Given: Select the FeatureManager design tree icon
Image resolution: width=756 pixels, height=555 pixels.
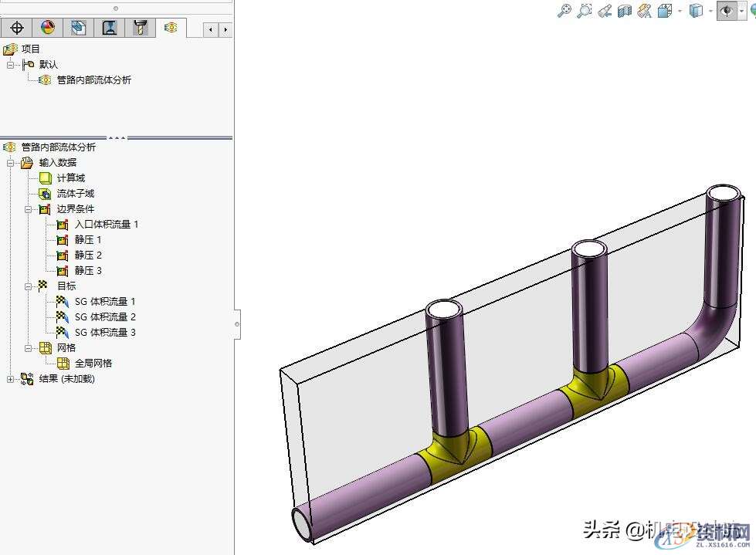Looking at the screenshot, I should pyautogui.click(x=17, y=28).
